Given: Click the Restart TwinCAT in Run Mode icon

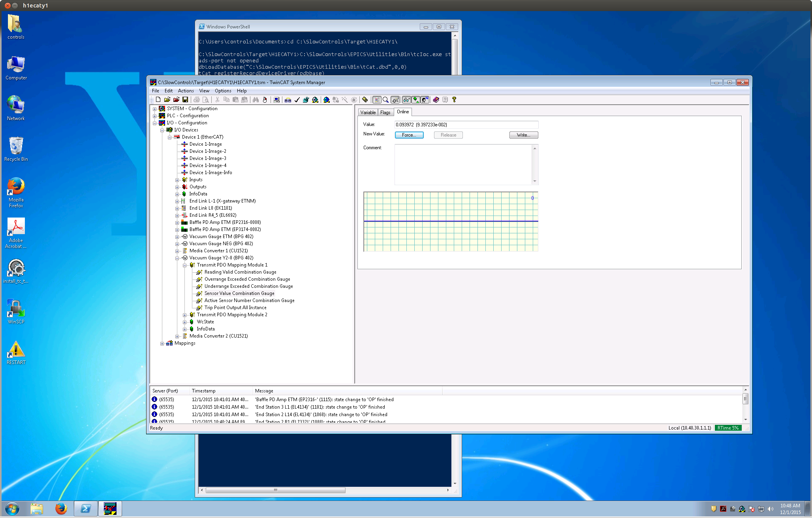Looking at the screenshot, I should pos(315,100).
